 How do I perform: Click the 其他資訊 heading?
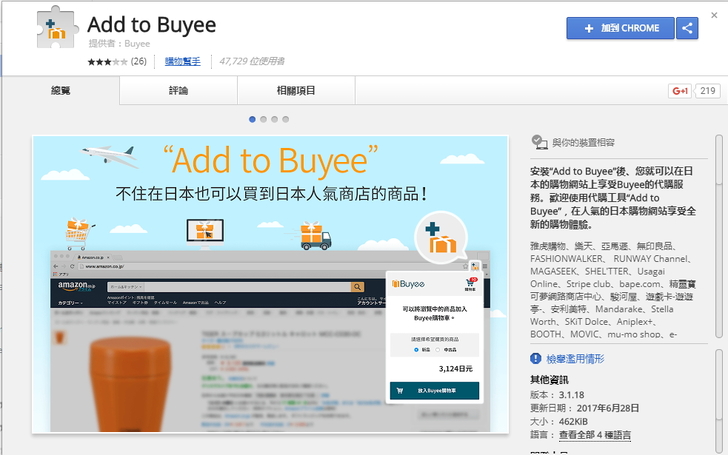pyautogui.click(x=549, y=380)
